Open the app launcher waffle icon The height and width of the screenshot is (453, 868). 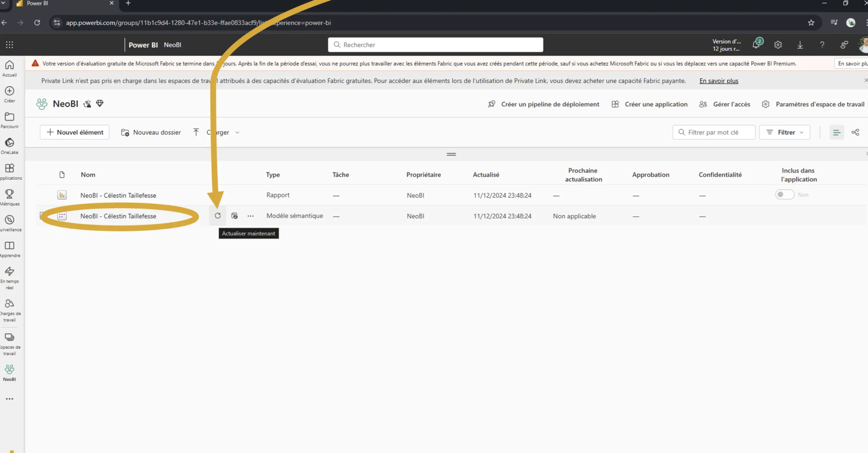(10, 45)
